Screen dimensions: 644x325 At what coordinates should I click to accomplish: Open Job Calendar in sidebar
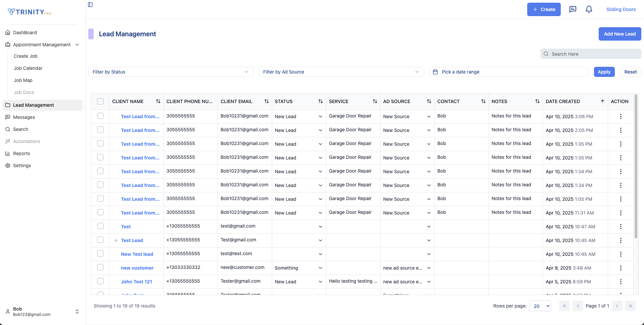[28, 68]
